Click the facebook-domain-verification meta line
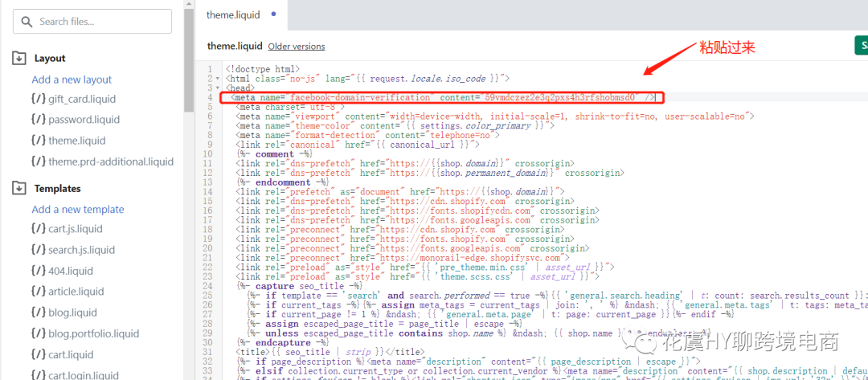The image size is (868, 380). click(x=443, y=98)
